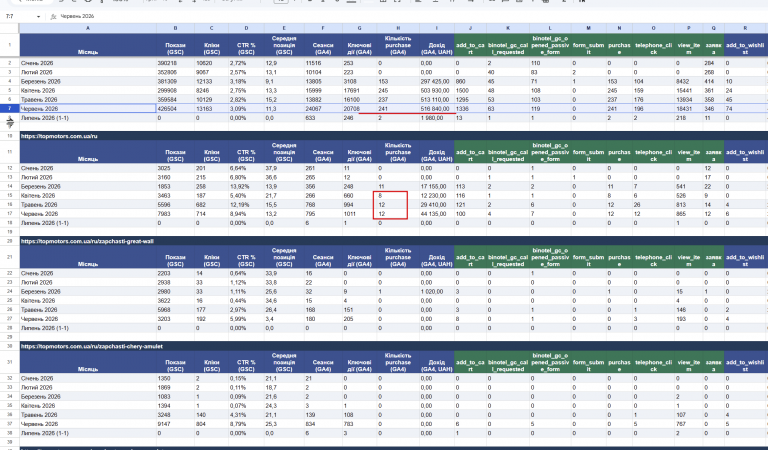Viewport: 768px width, 450px height.
Task: Select column L header
Action: (x=550, y=28)
